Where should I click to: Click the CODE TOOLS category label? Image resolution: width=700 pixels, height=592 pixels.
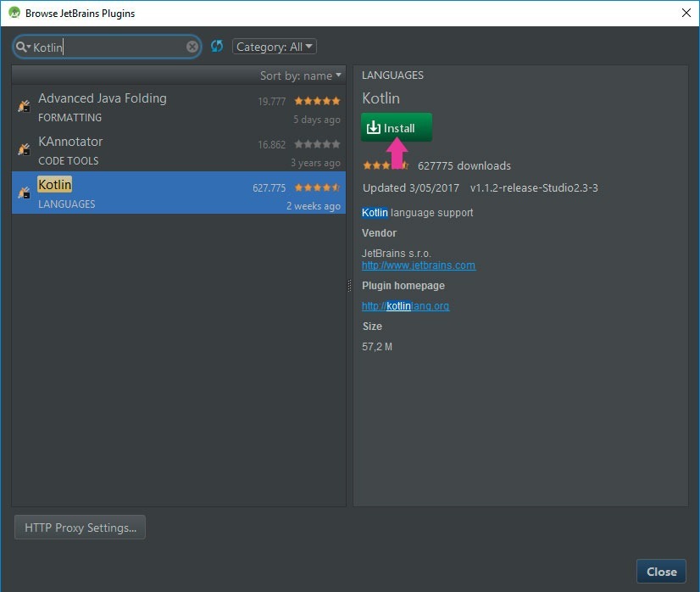[69, 161]
